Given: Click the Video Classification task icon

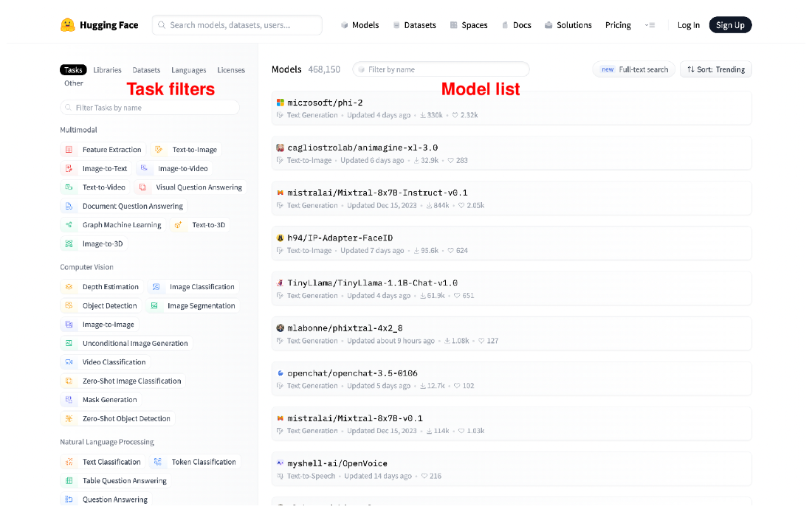Looking at the screenshot, I should click(x=69, y=362).
